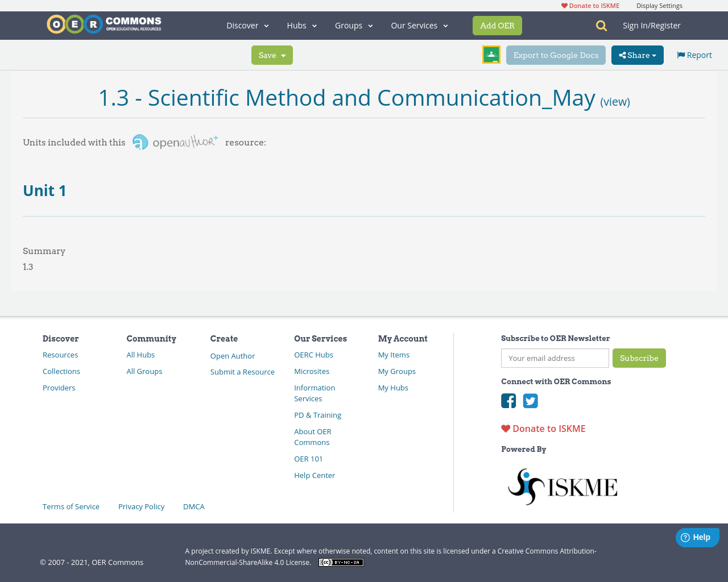Image resolution: width=728 pixels, height=582 pixels.
Task: Open OER Commons Twitter page icon
Action: pos(530,401)
